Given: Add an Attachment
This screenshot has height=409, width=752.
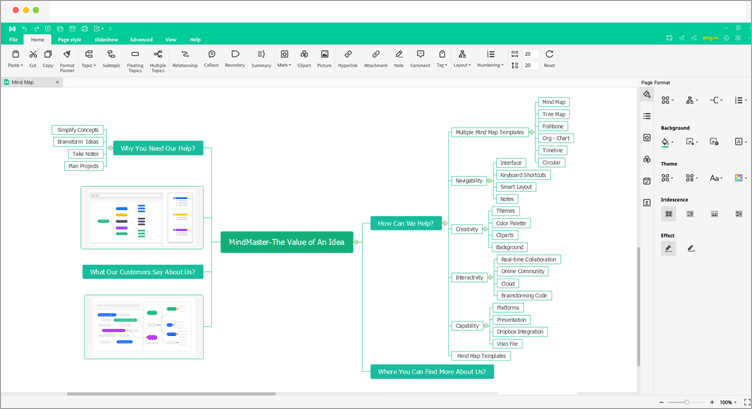Looking at the screenshot, I should [376, 58].
